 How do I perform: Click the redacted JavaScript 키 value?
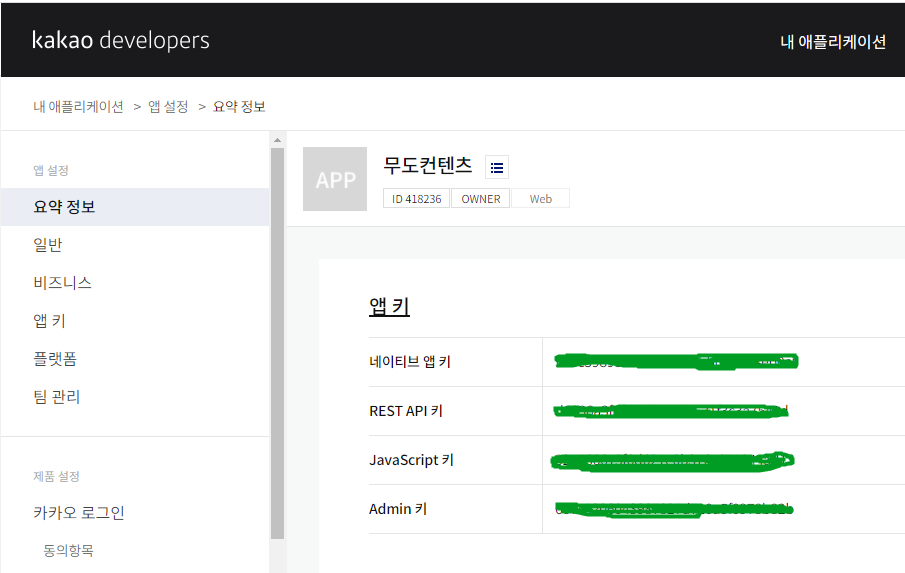(x=672, y=461)
